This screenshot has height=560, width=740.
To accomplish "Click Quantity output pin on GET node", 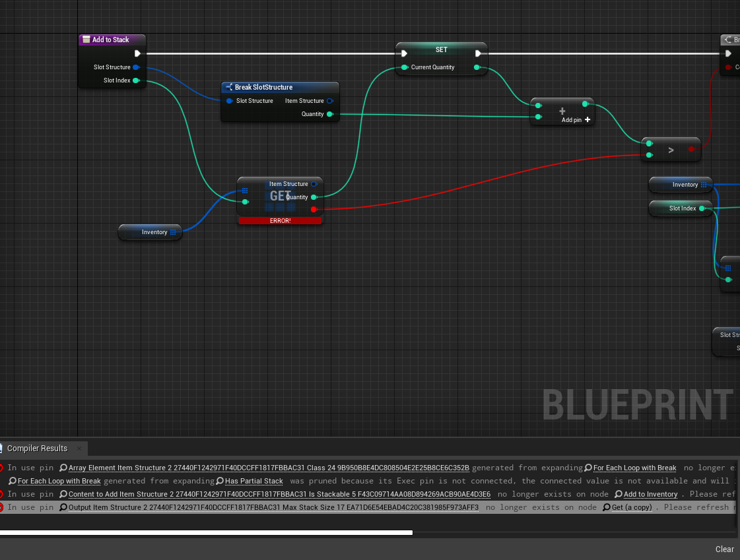I will click(x=314, y=197).
